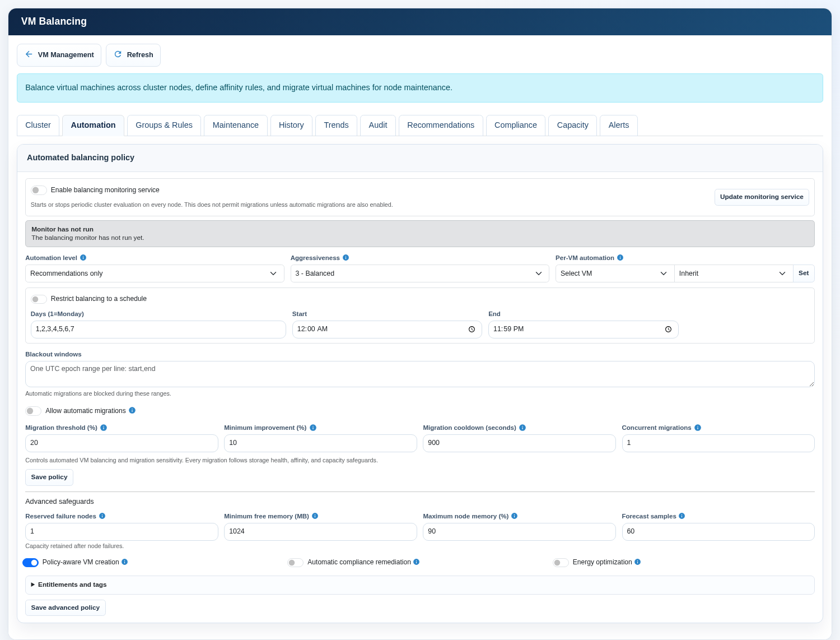
Task: Click info icon beside Allow automatic migrations
Action: 132,410
